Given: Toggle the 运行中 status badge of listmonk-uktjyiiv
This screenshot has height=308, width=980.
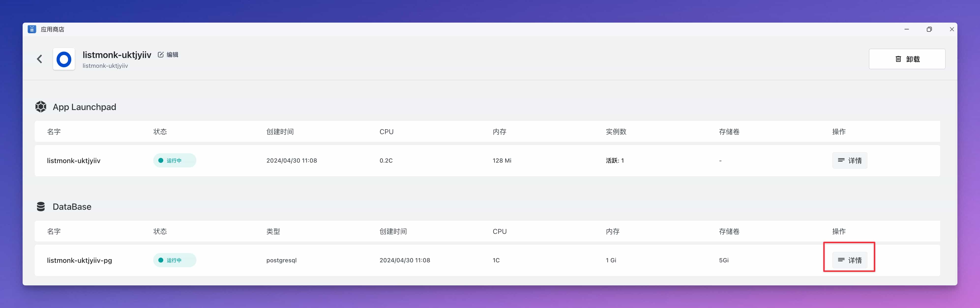Looking at the screenshot, I should [174, 160].
